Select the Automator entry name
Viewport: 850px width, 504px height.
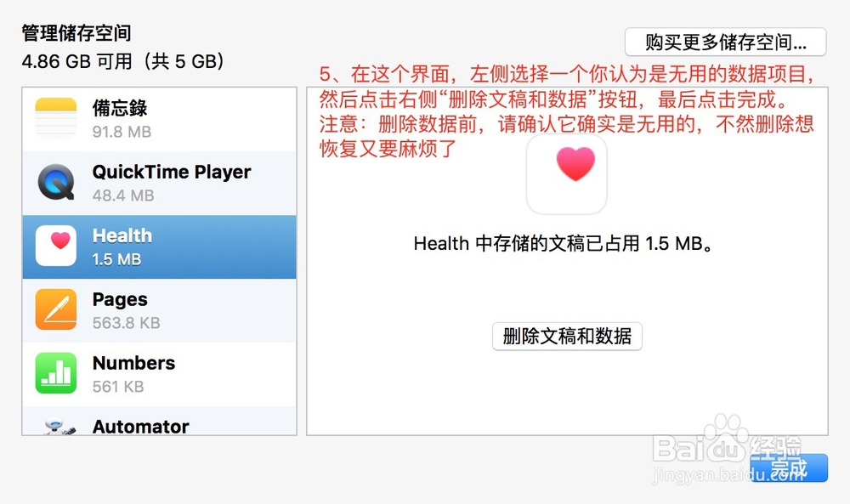point(141,426)
